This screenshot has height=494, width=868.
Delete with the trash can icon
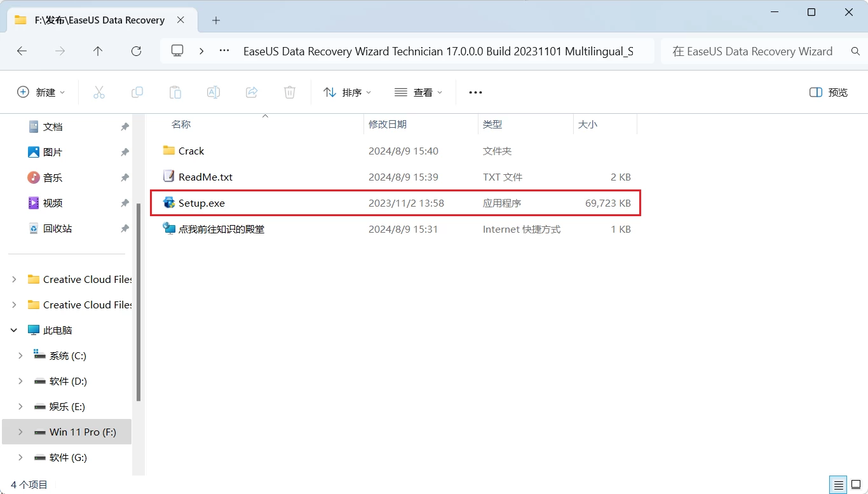click(x=290, y=92)
